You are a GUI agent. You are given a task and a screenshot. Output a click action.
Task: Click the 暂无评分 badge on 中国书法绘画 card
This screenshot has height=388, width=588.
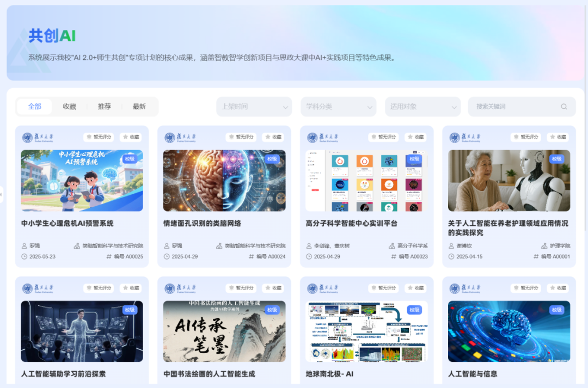point(241,288)
